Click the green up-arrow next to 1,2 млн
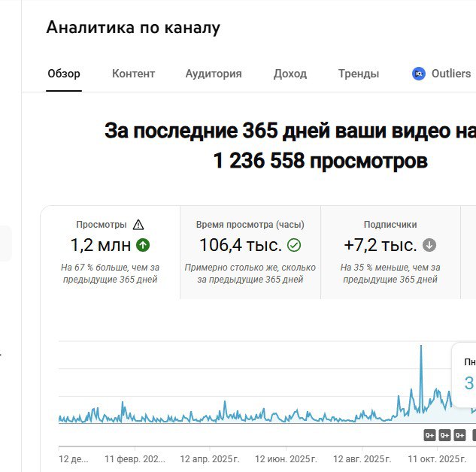The image size is (476, 472). (x=143, y=245)
